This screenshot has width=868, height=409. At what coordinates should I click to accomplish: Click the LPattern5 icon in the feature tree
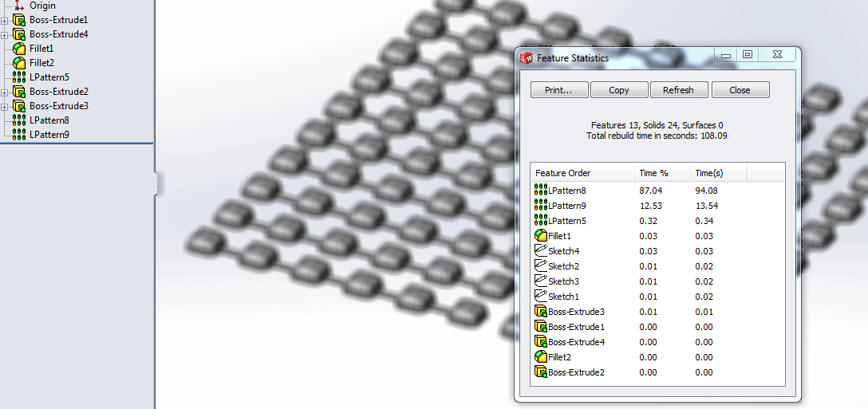click(x=20, y=77)
